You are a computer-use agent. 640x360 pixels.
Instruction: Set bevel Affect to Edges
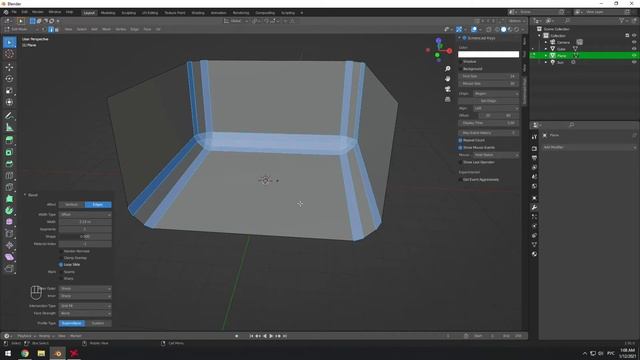(98, 204)
